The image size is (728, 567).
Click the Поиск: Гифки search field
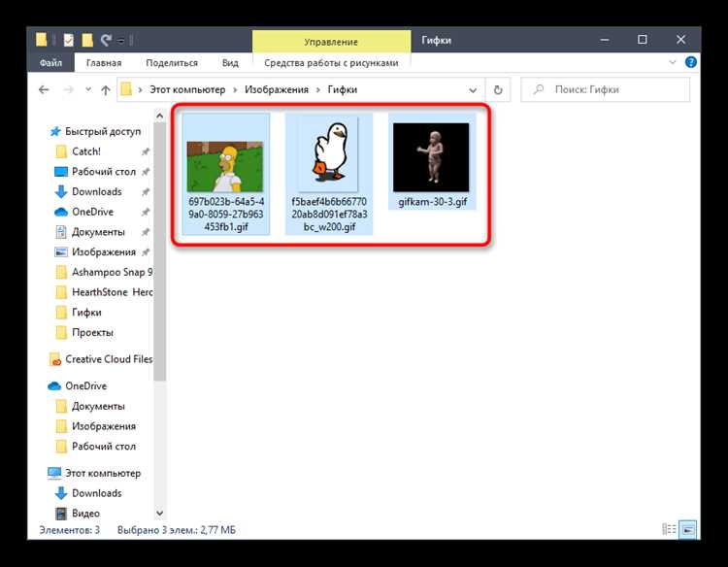605,89
